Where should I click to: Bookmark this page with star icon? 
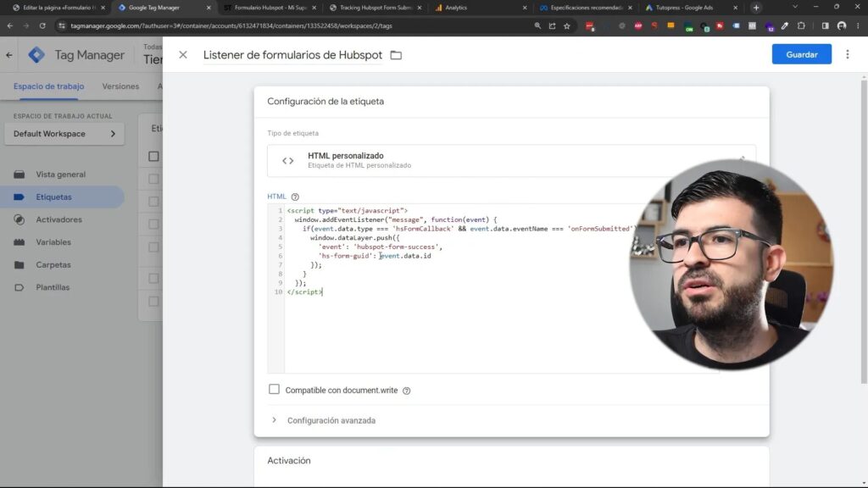click(x=567, y=25)
